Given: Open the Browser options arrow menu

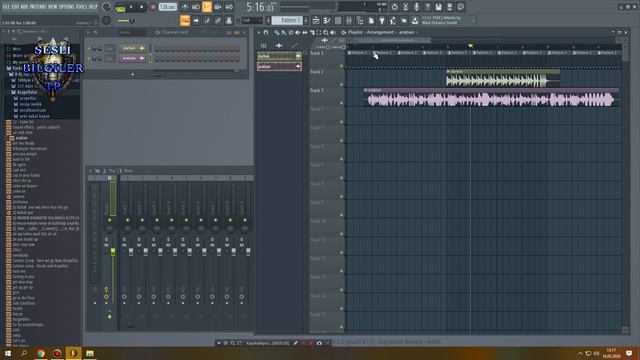Looking at the screenshot, I should [4, 31].
